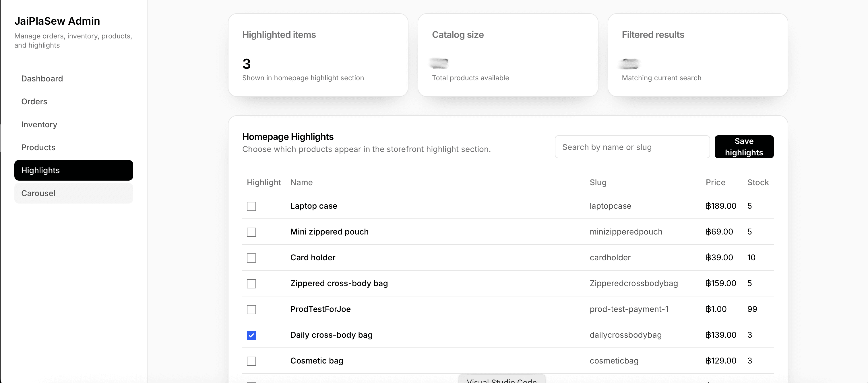Switch to the Carousel page

pyautogui.click(x=73, y=193)
